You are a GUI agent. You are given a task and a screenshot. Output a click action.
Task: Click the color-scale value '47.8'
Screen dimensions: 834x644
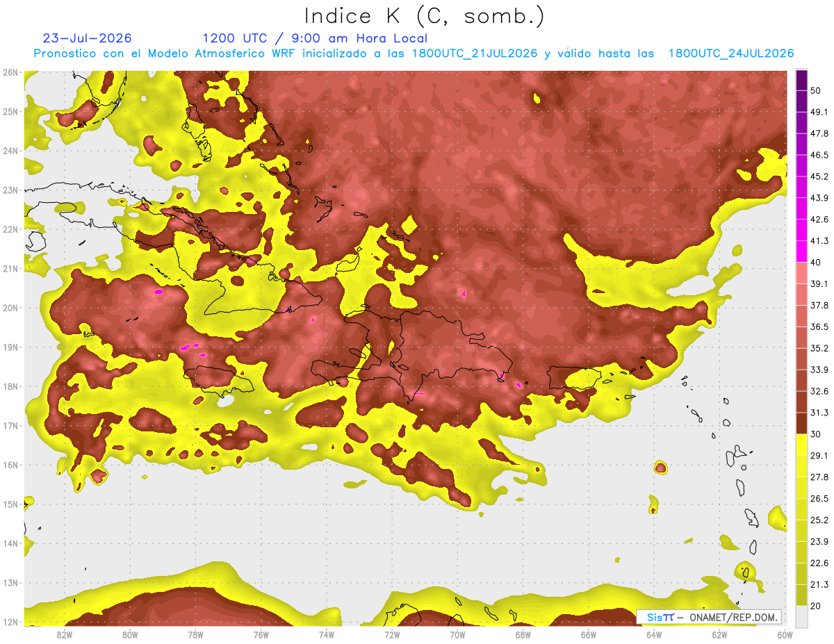click(x=819, y=133)
